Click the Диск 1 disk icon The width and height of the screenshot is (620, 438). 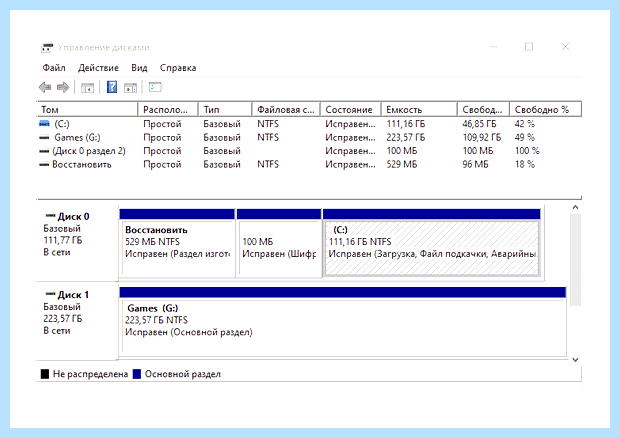[50, 294]
